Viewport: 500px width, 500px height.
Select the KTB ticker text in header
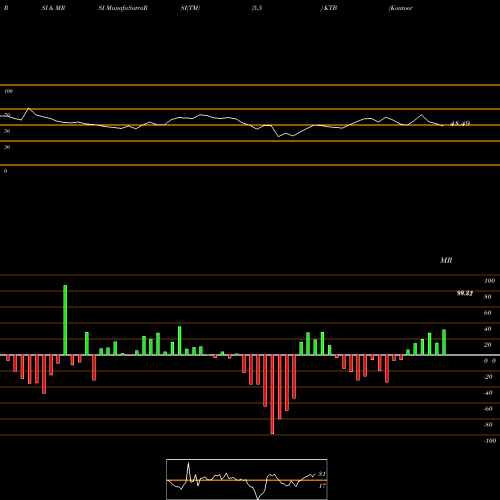click(x=330, y=8)
